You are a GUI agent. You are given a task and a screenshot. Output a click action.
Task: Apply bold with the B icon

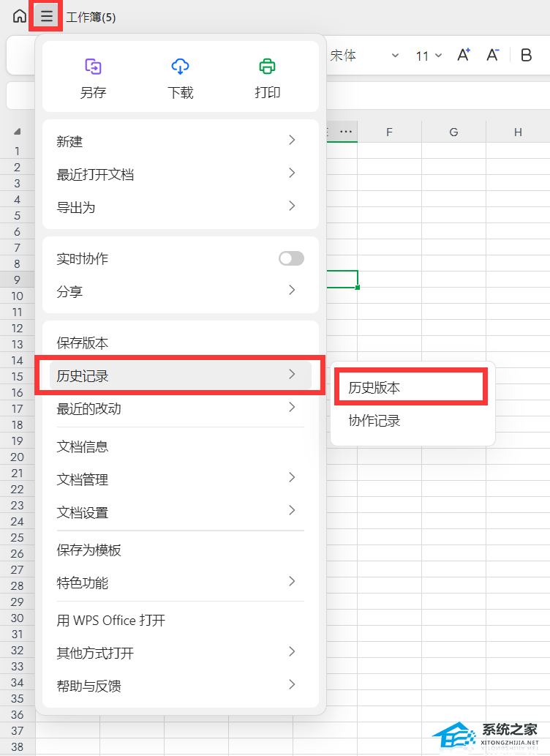(x=527, y=55)
